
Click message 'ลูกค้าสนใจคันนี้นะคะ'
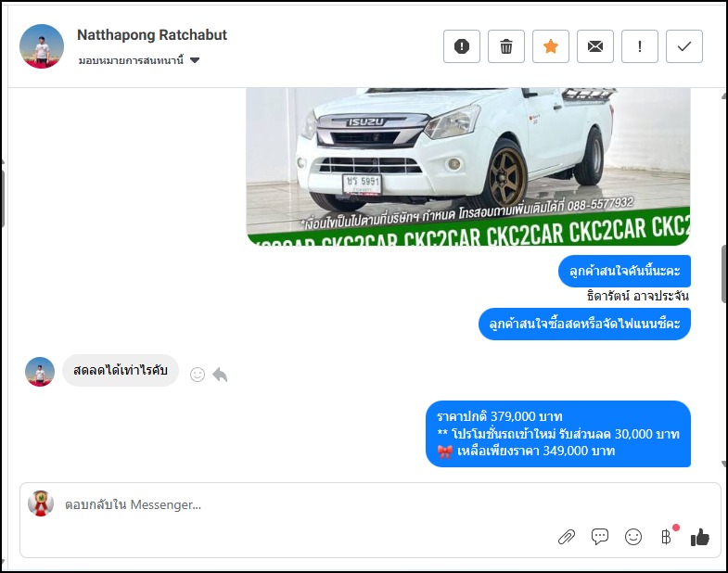tap(624, 271)
